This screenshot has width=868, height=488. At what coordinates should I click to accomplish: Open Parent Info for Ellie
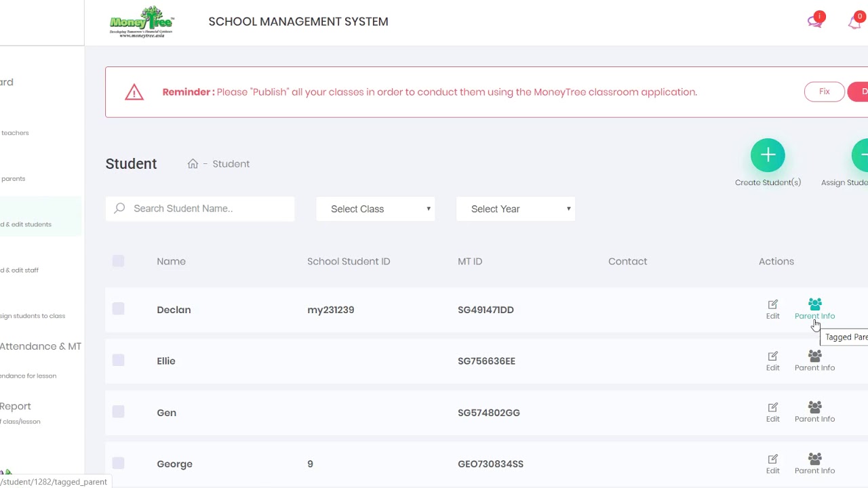coord(814,361)
